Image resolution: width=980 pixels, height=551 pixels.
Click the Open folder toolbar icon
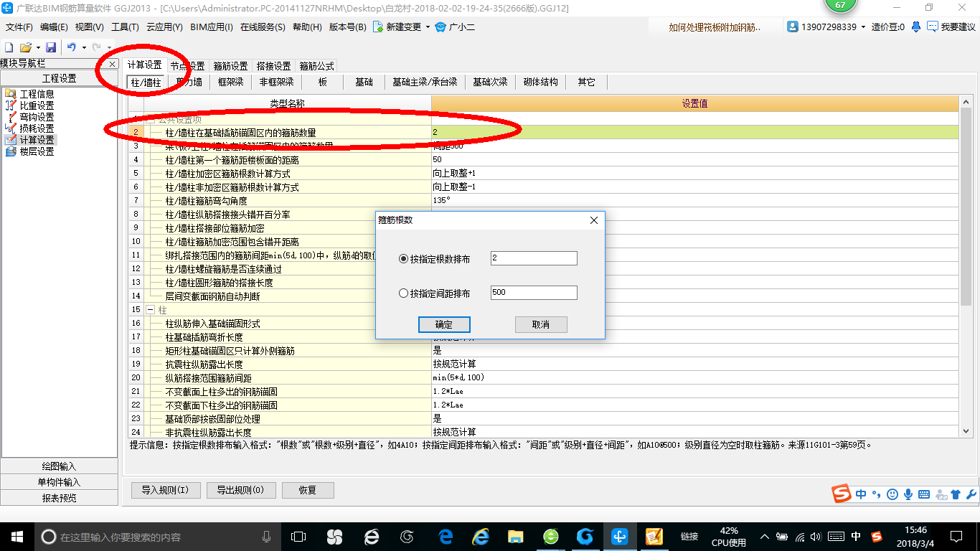(x=25, y=47)
